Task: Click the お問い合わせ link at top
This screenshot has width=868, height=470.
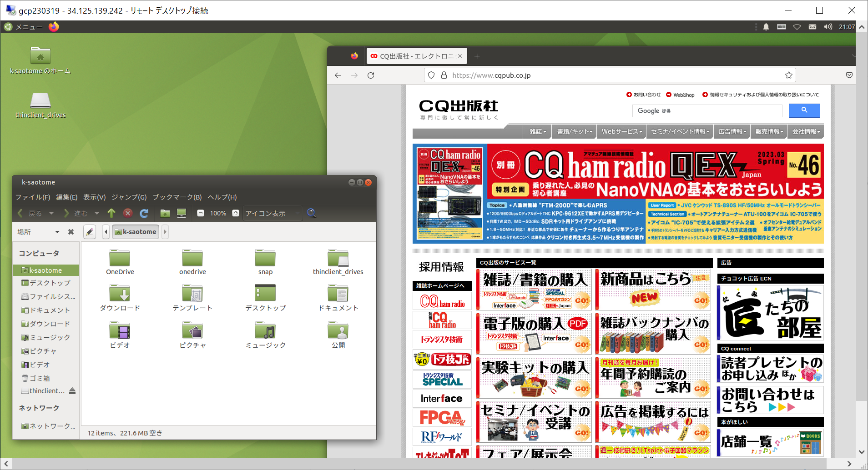Action: tap(644, 95)
